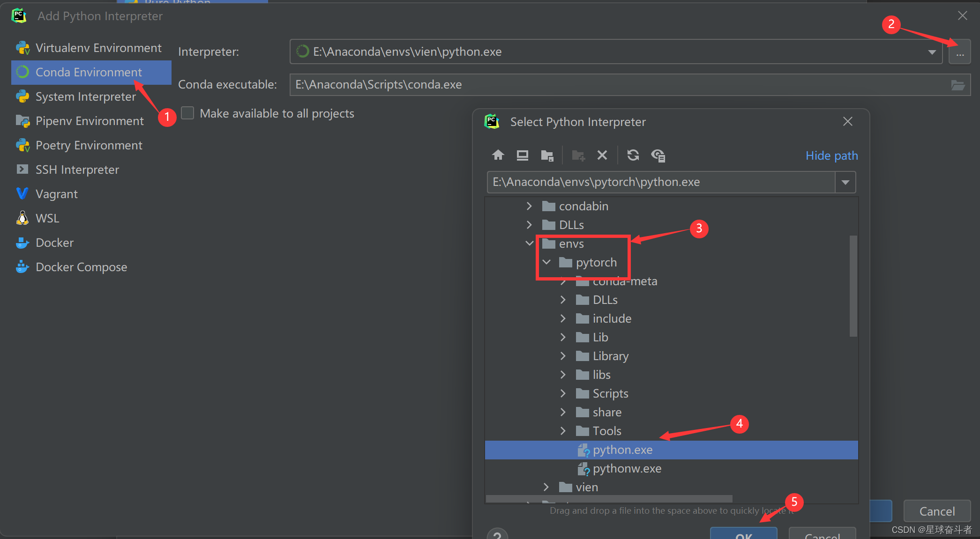
Task: Click the Home directory toolbar icon
Action: click(498, 155)
